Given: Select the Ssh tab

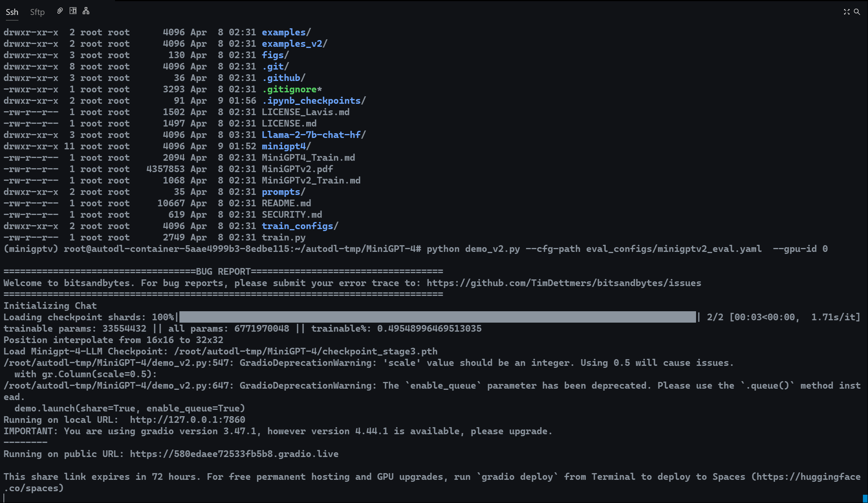Looking at the screenshot, I should [x=12, y=12].
